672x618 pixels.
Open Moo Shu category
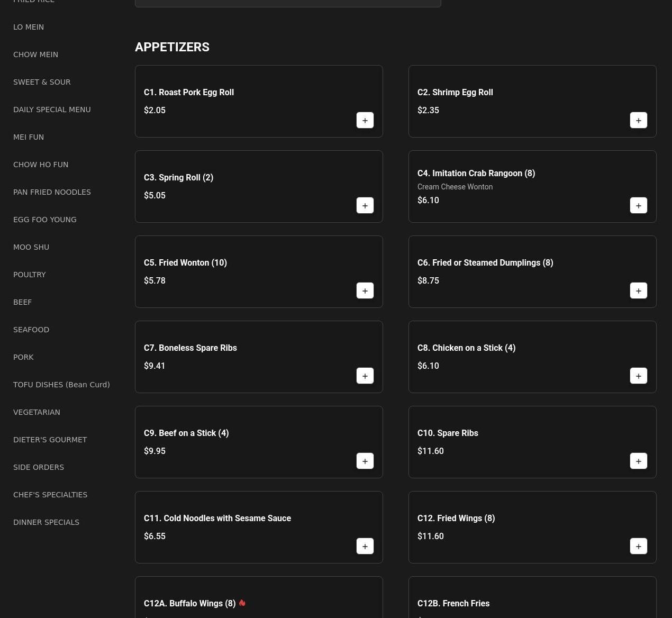pos(31,247)
